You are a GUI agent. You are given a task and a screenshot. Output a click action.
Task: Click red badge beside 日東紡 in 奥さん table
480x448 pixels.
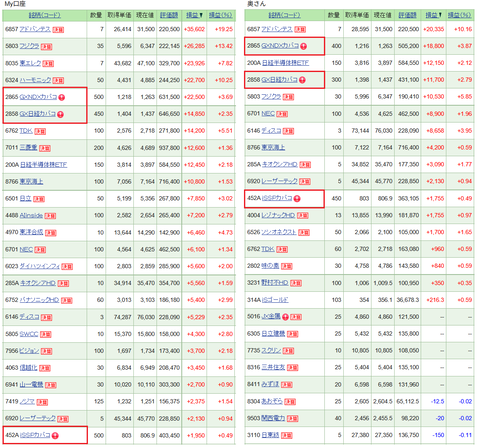286,435
